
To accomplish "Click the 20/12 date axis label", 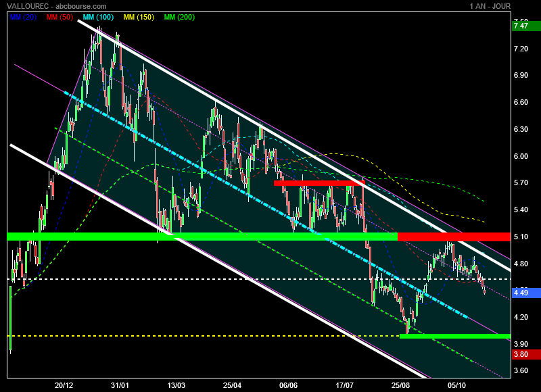I will 64,385.
